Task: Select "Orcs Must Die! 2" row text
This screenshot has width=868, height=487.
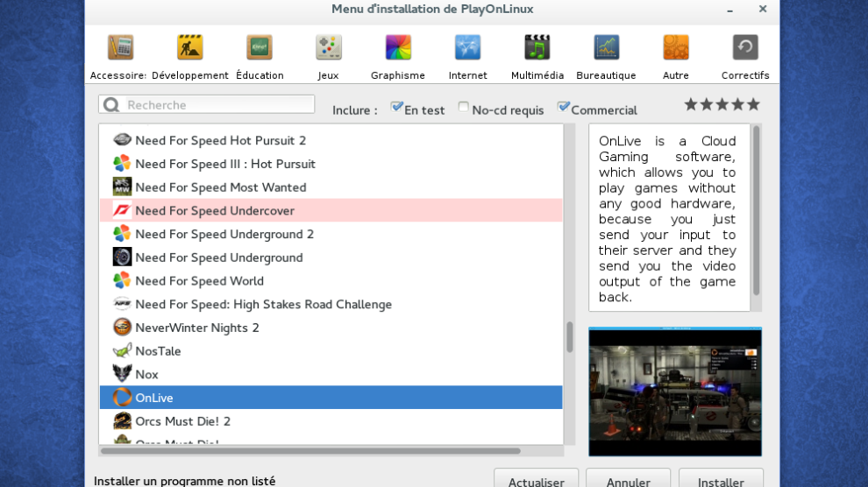Action: pyautogui.click(x=182, y=421)
